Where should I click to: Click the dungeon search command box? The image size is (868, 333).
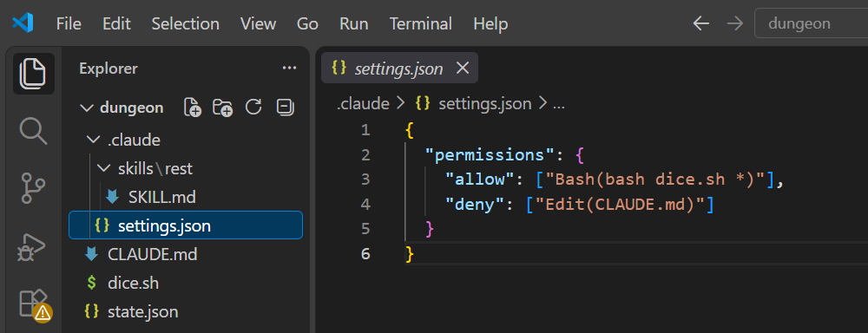point(811,23)
